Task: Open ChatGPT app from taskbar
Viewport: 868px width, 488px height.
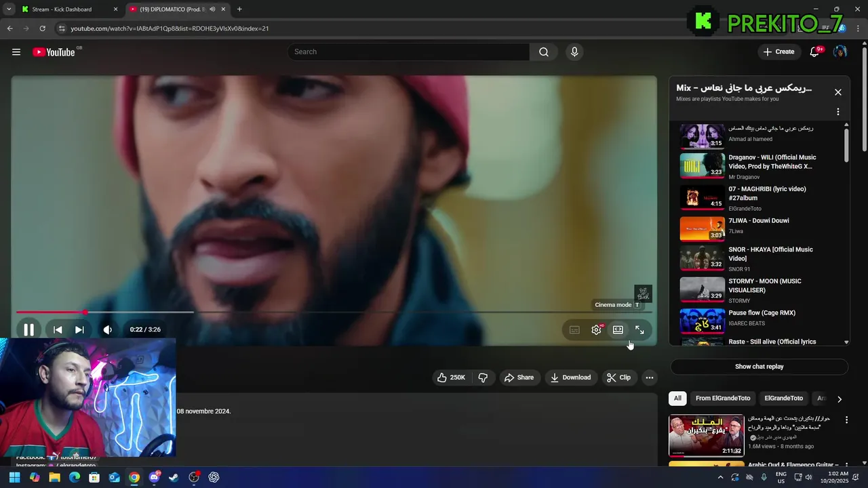Action: click(x=214, y=477)
